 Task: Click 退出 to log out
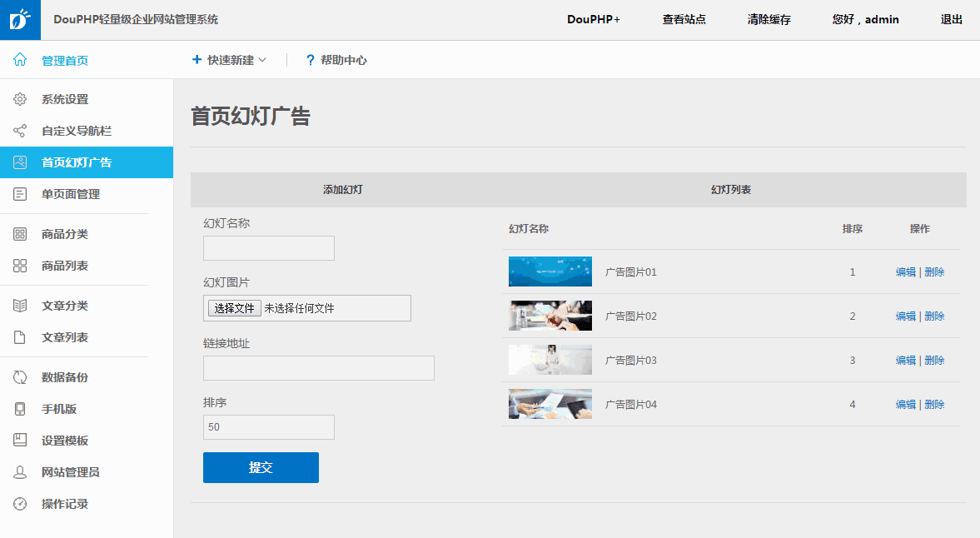(x=951, y=19)
